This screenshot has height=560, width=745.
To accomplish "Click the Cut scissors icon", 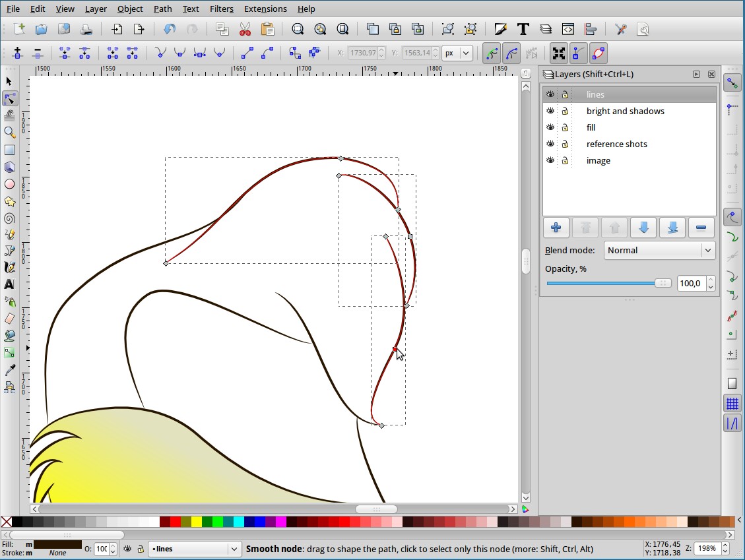I will (x=245, y=29).
